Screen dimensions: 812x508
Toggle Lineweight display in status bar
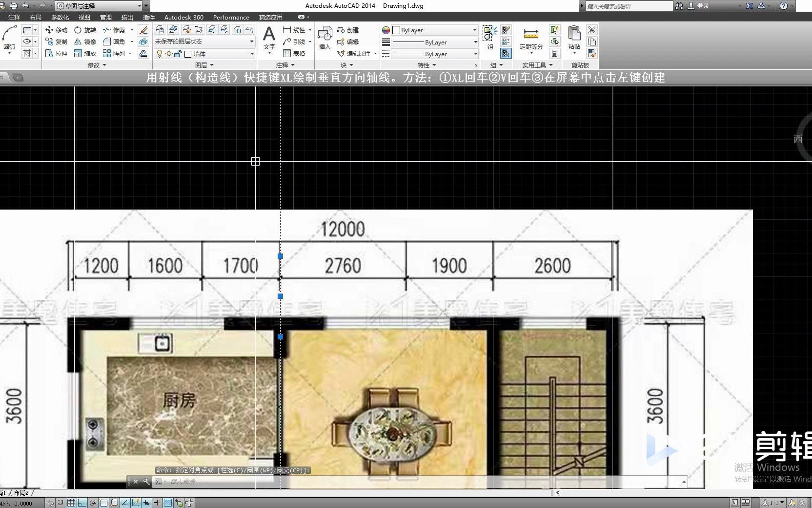[157, 503]
